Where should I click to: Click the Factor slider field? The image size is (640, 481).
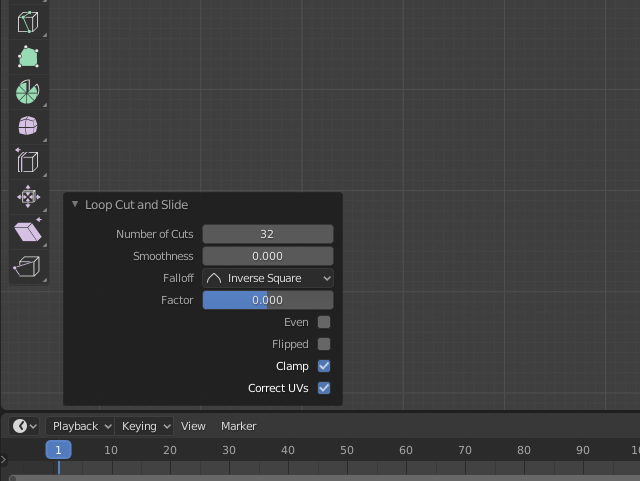tap(268, 300)
